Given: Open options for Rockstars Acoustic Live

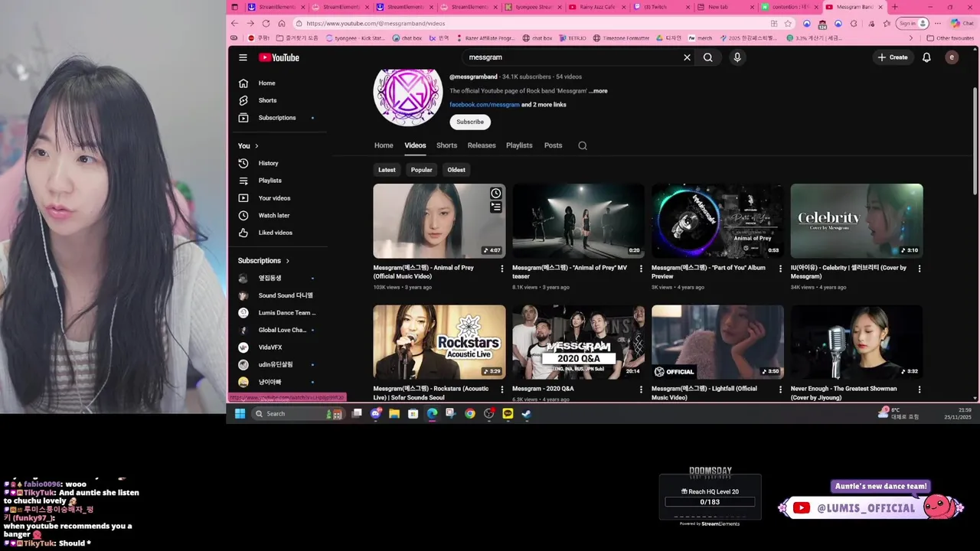Looking at the screenshot, I should click(502, 390).
